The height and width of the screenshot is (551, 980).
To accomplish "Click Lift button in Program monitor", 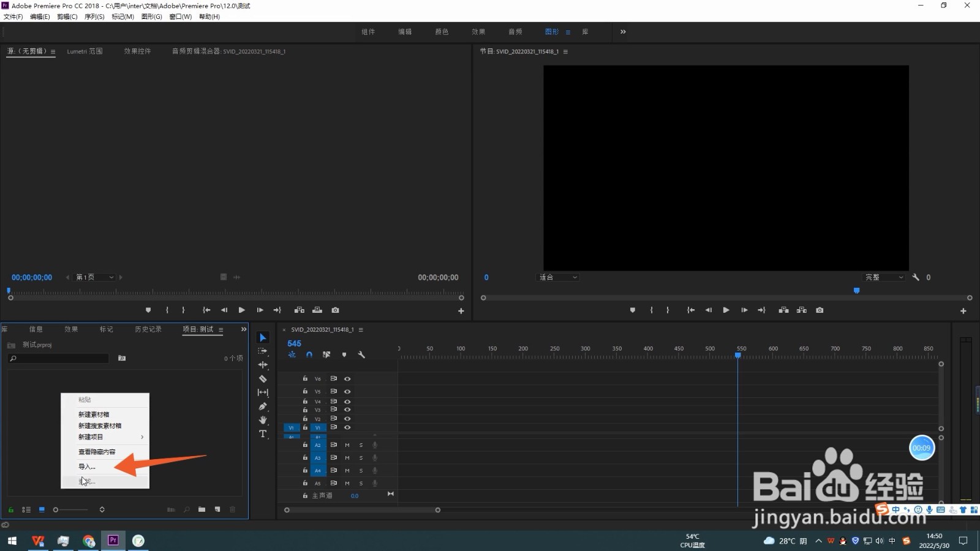I will (783, 310).
